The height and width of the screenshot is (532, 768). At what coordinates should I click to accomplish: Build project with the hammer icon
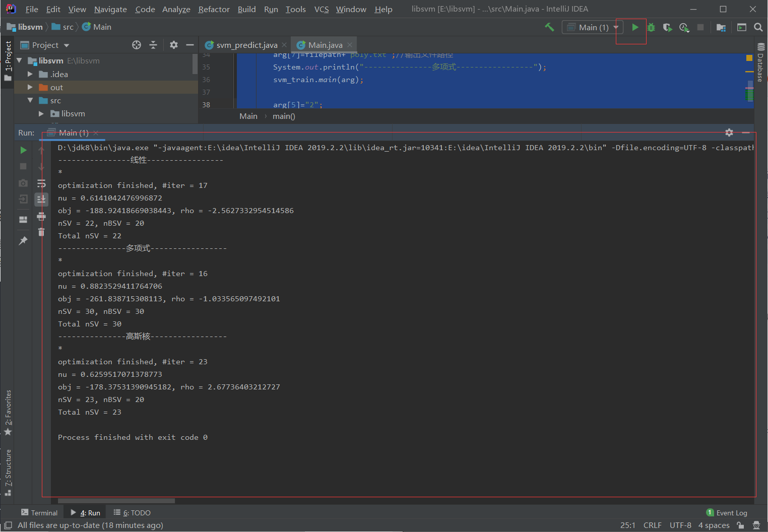[x=549, y=27]
